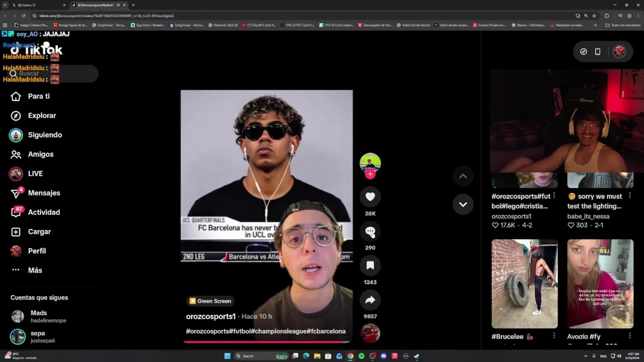Click the TikTok logo
The image size is (644, 362).
tap(36, 50)
